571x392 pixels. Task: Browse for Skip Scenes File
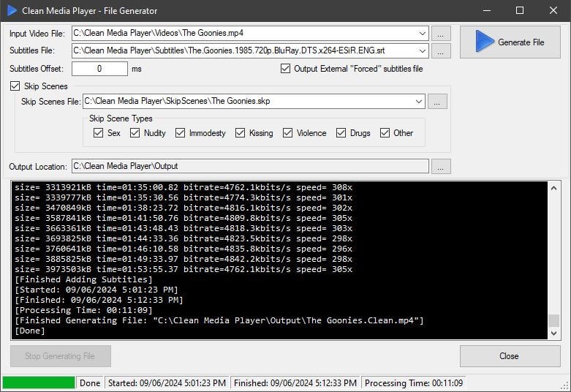(437, 101)
